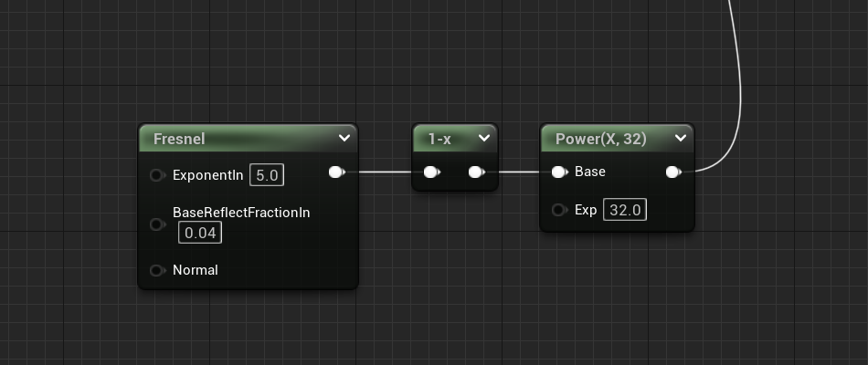Collapse the Power(X, 32) node chevron
868x365 pixels.
pyautogui.click(x=681, y=139)
